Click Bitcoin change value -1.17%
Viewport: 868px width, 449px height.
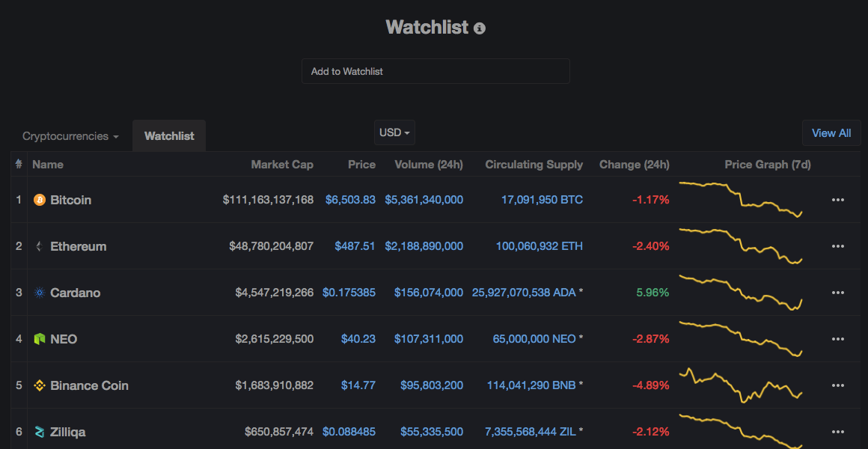coord(650,200)
